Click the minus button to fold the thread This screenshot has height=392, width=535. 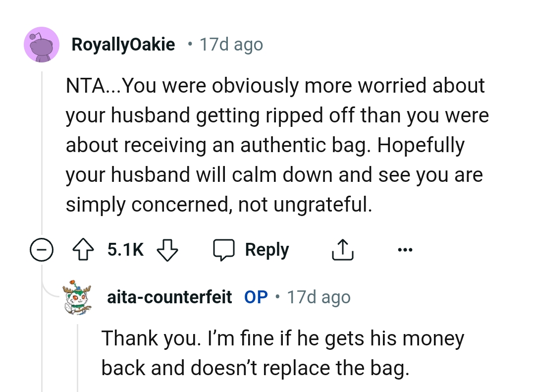coord(42,249)
